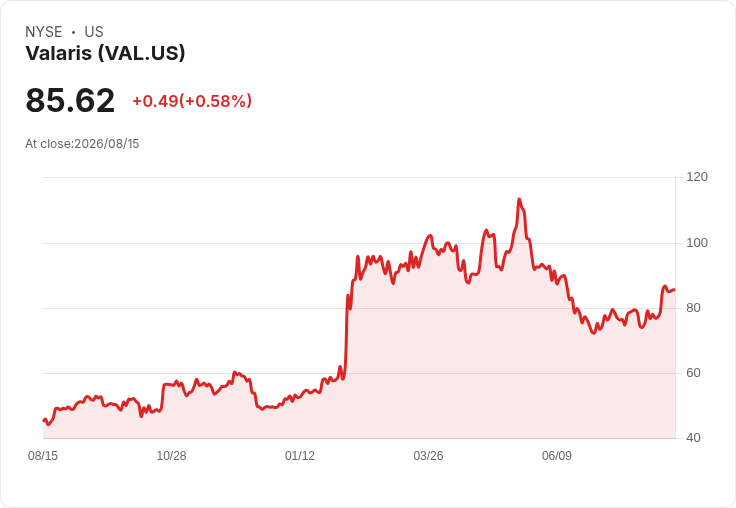Click the 08/15 x-axis date label

coord(43,455)
